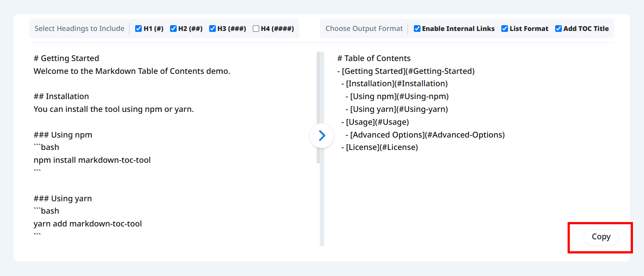Viewport: 644px width, 276px height.
Task: Click the '### Using yarn' heading line
Action: pos(63,199)
